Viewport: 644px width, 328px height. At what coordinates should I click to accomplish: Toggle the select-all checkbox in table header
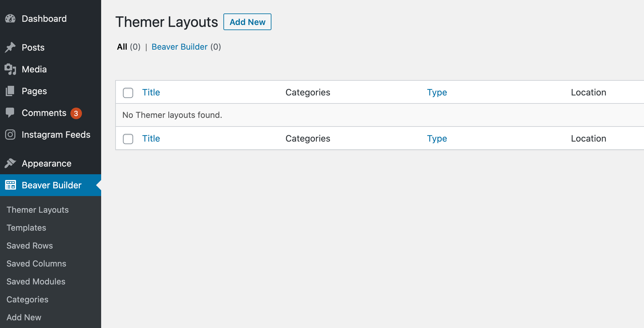pyautogui.click(x=128, y=93)
